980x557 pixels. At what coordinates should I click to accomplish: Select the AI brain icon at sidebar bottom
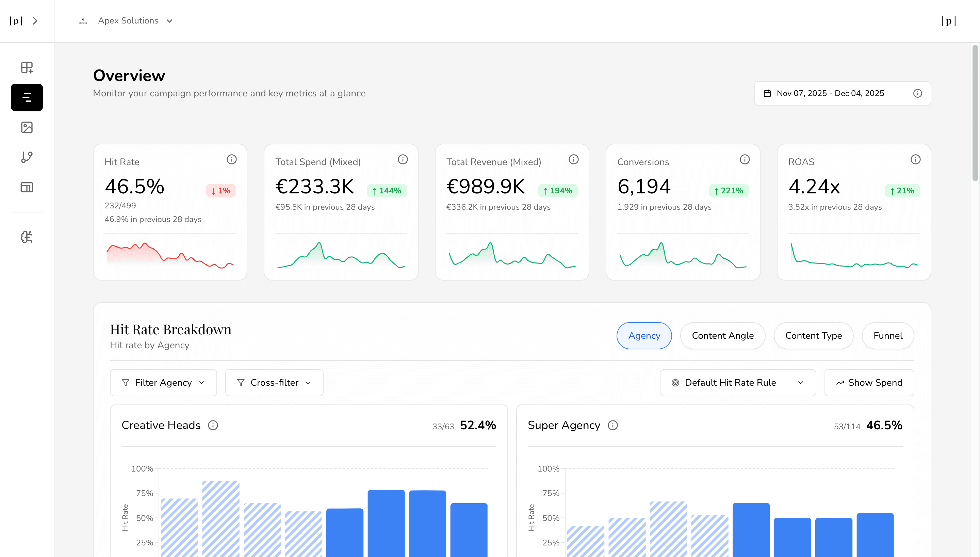point(27,237)
